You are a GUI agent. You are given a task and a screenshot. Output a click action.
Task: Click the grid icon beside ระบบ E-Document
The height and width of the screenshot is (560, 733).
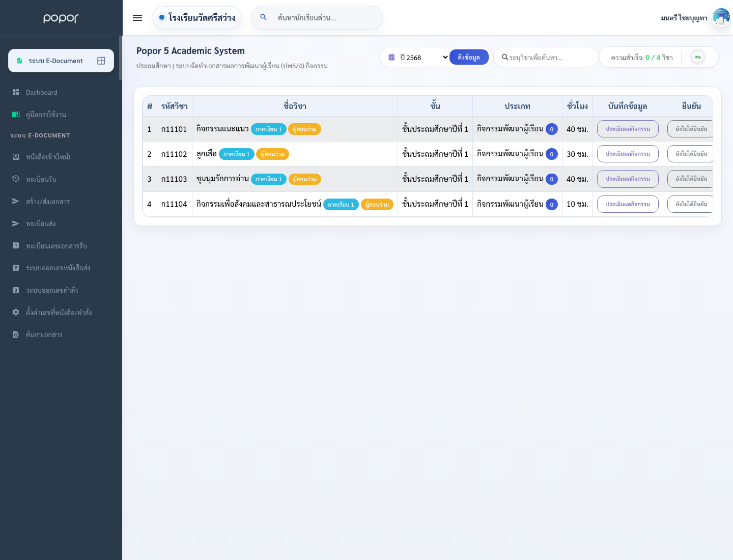[x=101, y=61]
